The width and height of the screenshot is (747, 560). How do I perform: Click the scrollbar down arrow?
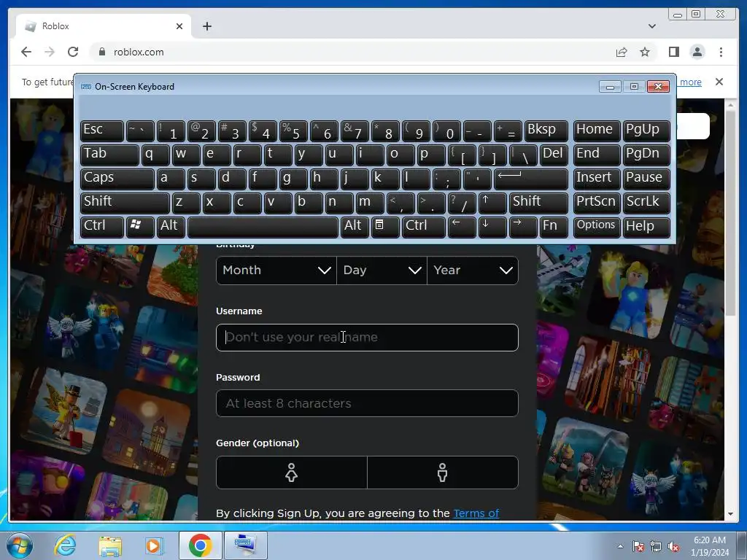click(730, 514)
